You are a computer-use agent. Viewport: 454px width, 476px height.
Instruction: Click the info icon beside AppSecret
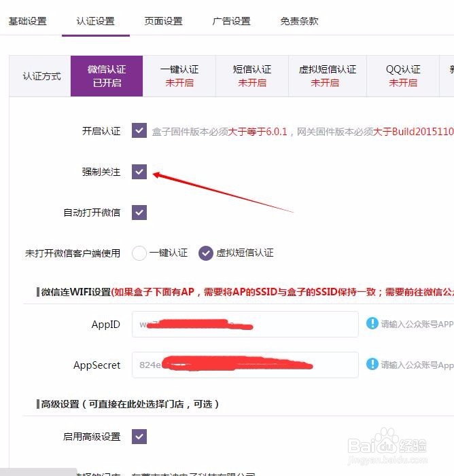(372, 364)
